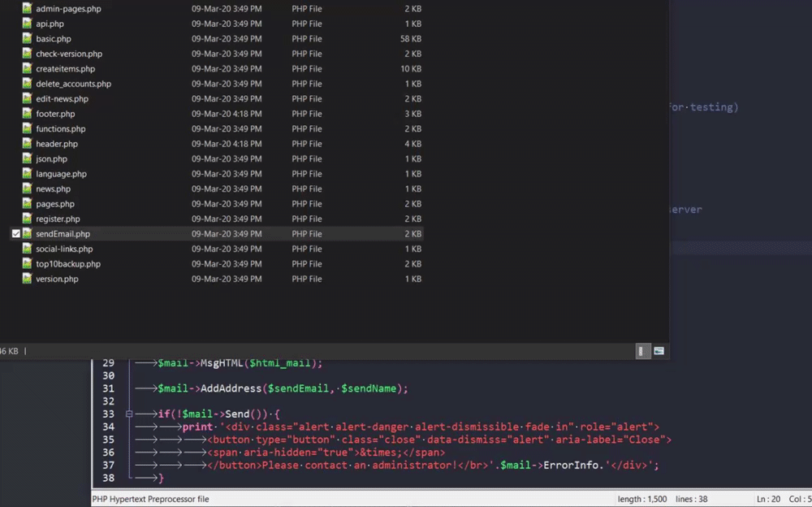Click the icon beside register.php
This screenshot has width=812, height=507.
(27, 219)
